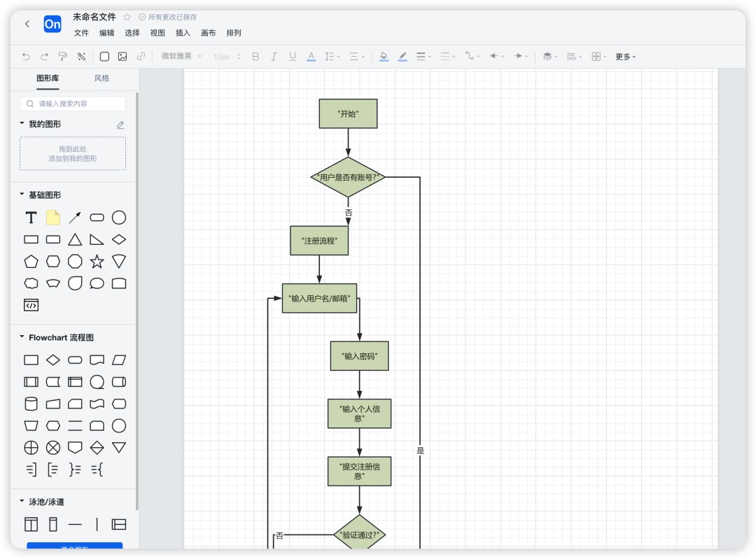Select the format painter icon

(x=63, y=57)
